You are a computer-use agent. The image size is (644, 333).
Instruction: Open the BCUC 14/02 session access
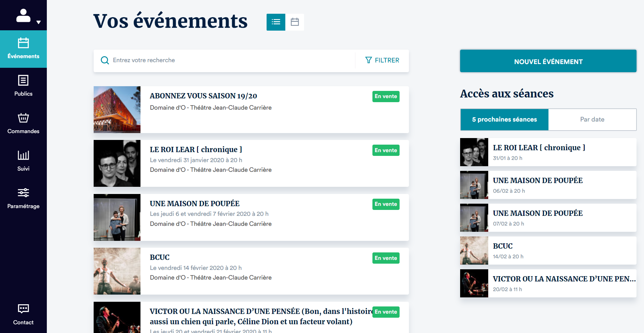pyautogui.click(x=548, y=251)
